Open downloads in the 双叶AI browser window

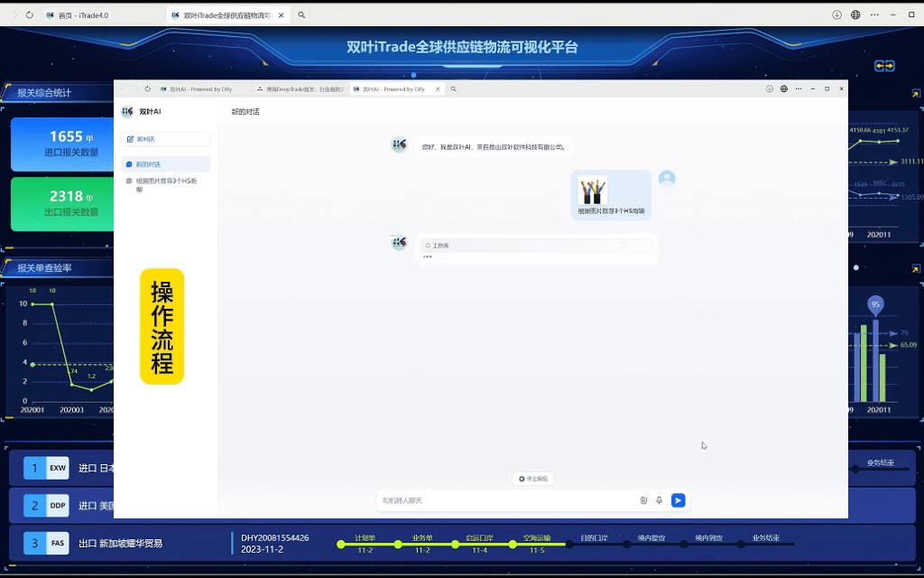point(769,89)
